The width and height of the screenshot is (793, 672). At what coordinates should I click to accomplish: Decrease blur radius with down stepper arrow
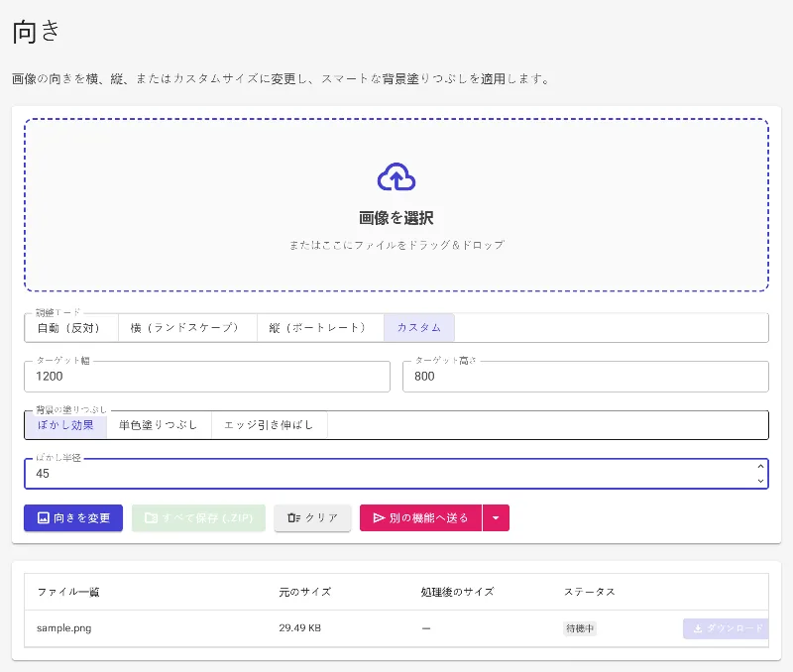[760, 481]
